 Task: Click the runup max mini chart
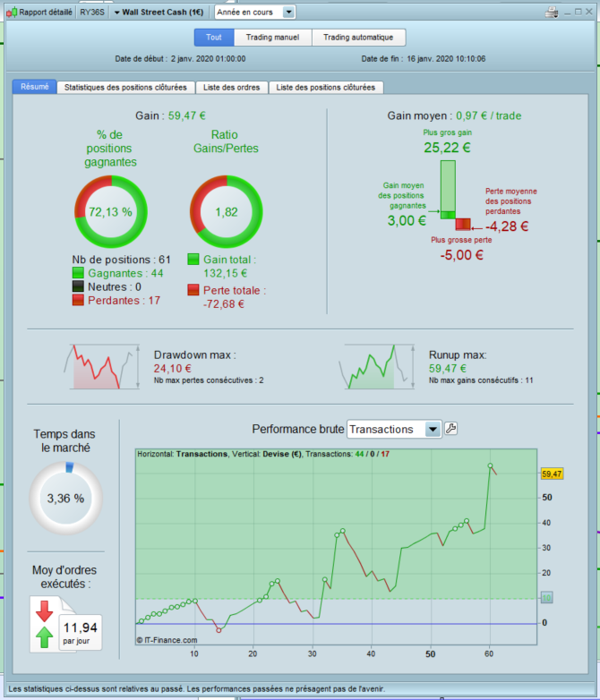[x=377, y=367]
